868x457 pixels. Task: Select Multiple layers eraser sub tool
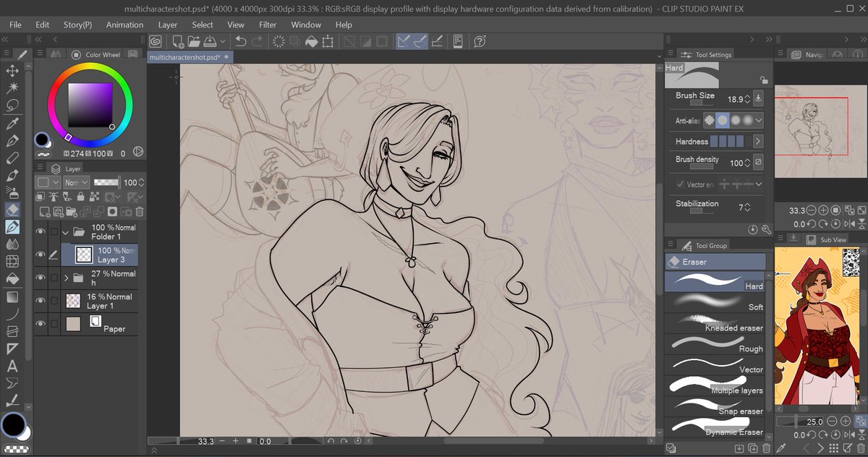715,386
